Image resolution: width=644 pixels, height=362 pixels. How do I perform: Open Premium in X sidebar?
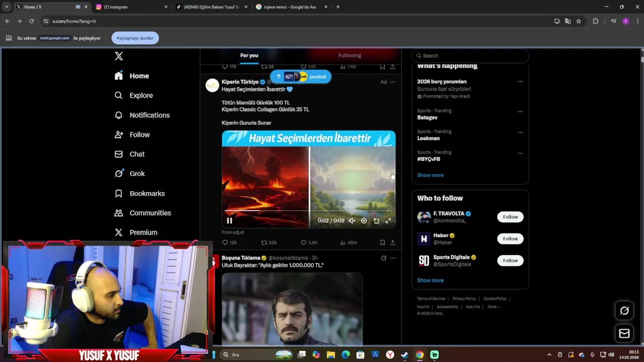coord(136,232)
